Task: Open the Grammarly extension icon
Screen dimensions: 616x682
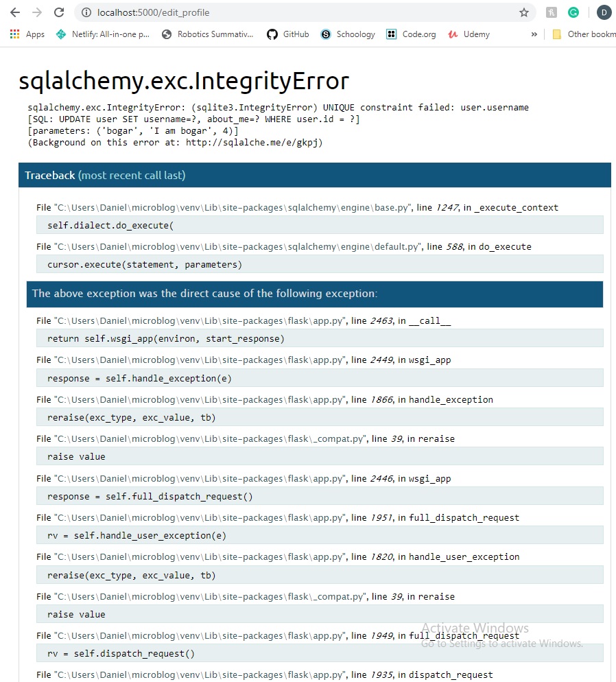Action: tap(573, 12)
